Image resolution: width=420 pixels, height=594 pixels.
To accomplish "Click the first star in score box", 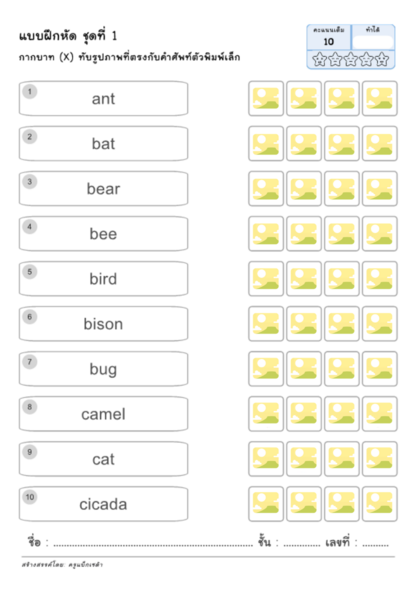I will point(319,59).
